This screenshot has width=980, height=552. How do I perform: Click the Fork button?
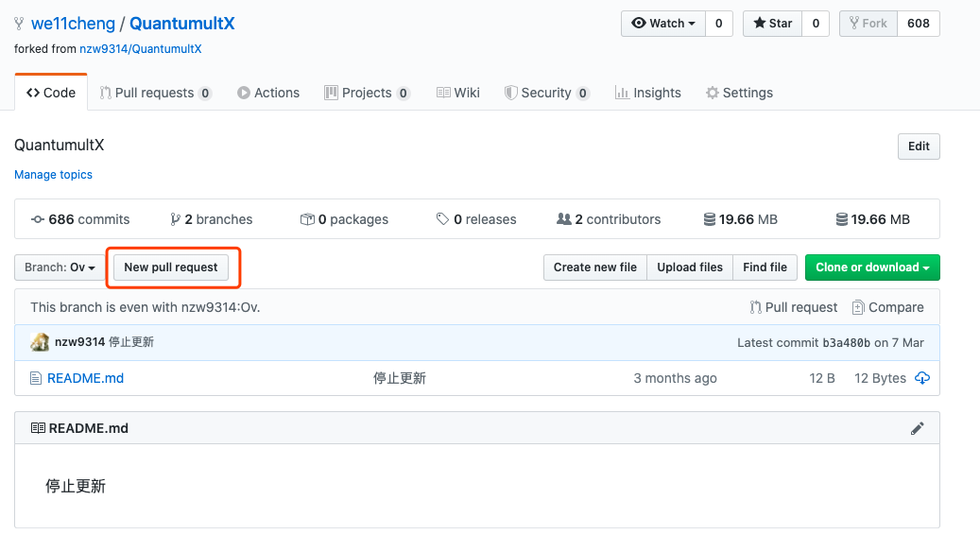click(868, 23)
